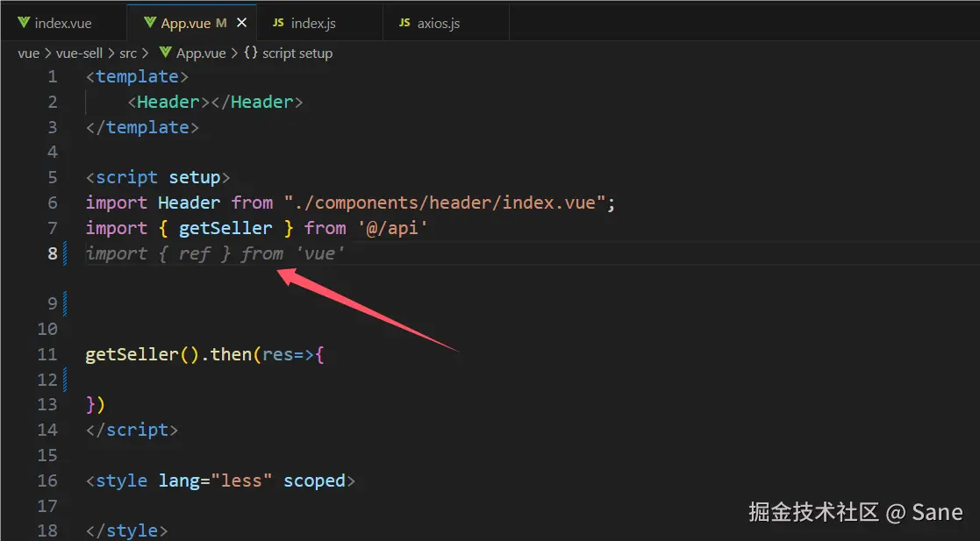This screenshot has height=541, width=980.
Task: Close the App.vue tab
Action: click(x=242, y=23)
